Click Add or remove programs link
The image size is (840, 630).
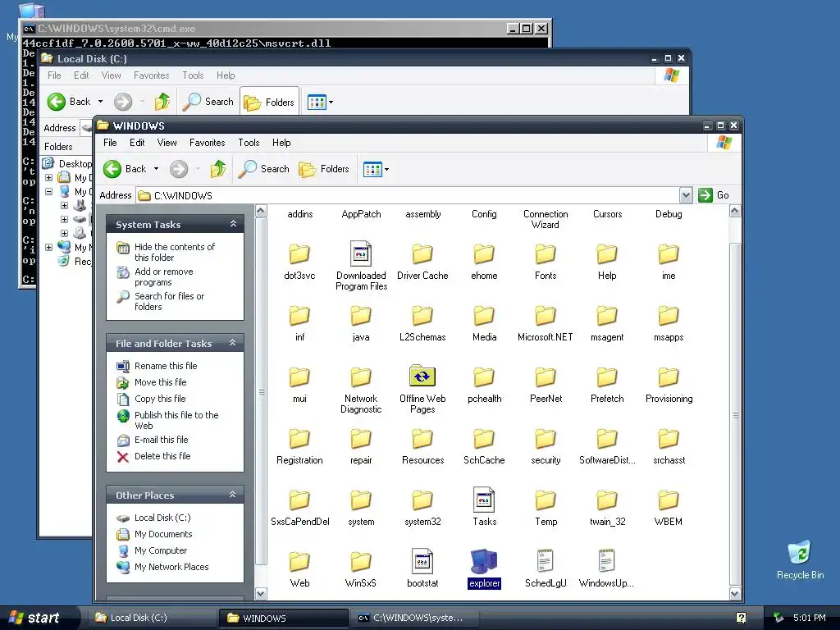pyautogui.click(x=163, y=277)
